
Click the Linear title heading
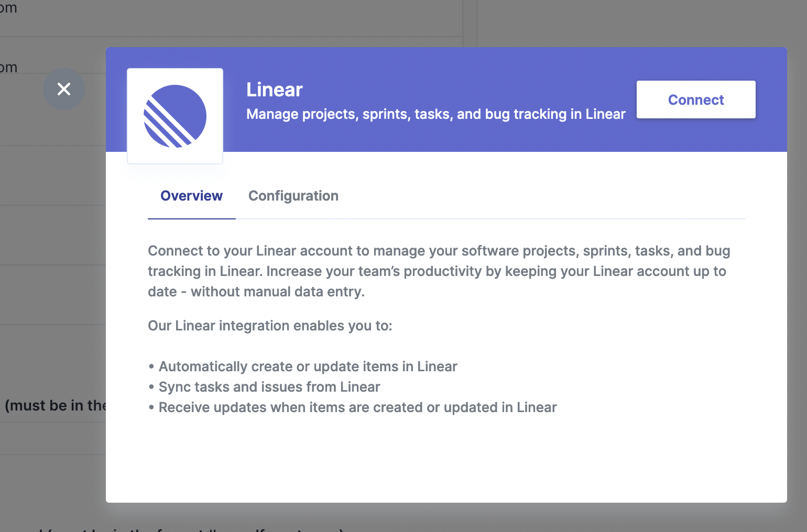click(275, 90)
